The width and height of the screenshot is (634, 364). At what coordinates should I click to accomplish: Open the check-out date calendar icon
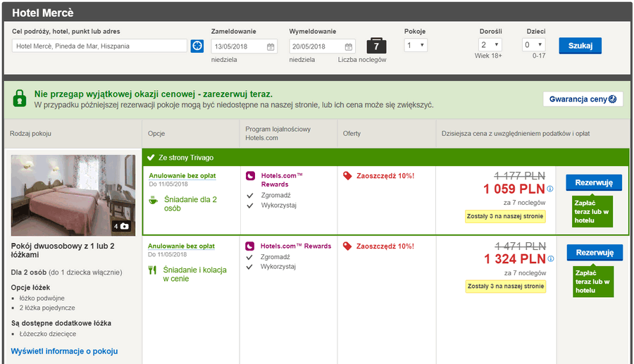tap(349, 47)
